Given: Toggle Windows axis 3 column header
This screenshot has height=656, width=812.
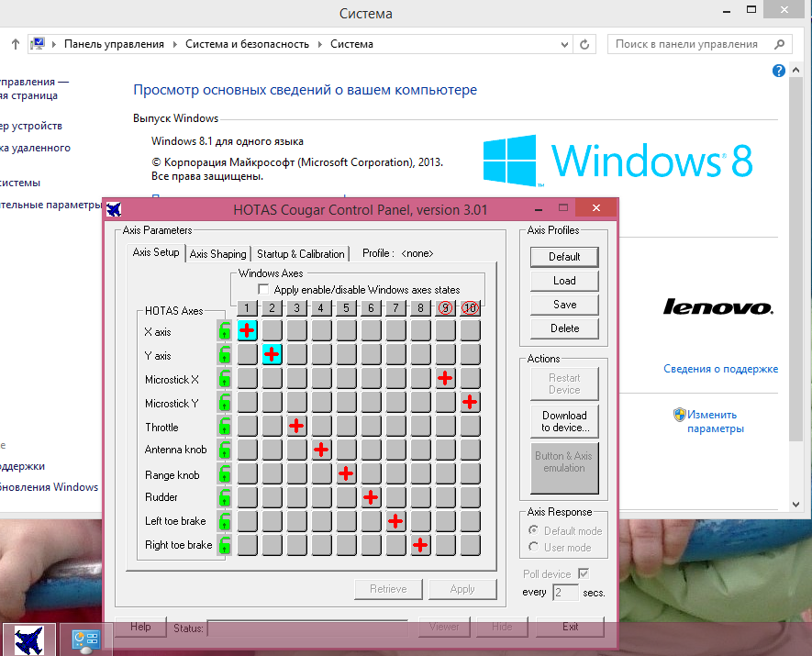Looking at the screenshot, I should coord(296,308).
